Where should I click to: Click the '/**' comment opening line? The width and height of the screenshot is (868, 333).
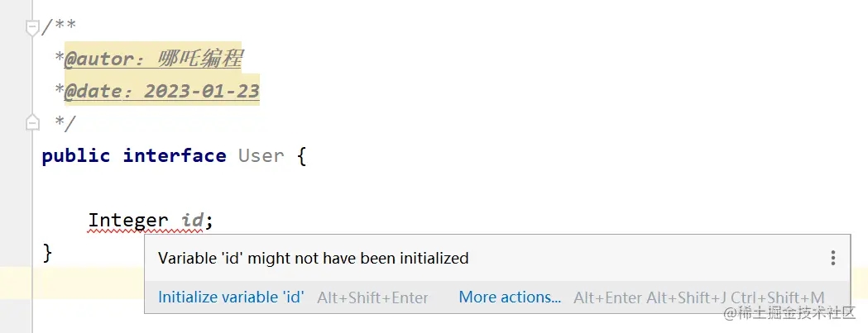point(60,27)
